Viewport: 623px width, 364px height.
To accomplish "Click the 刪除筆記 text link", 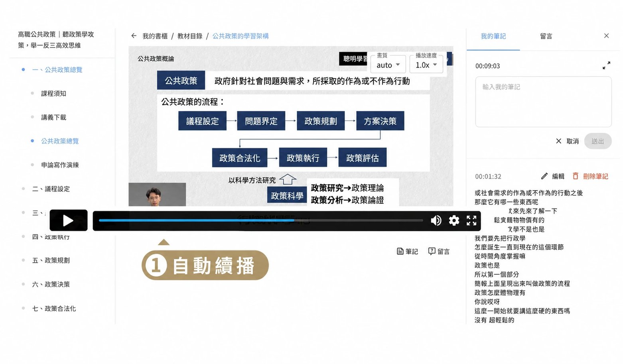I will point(595,176).
